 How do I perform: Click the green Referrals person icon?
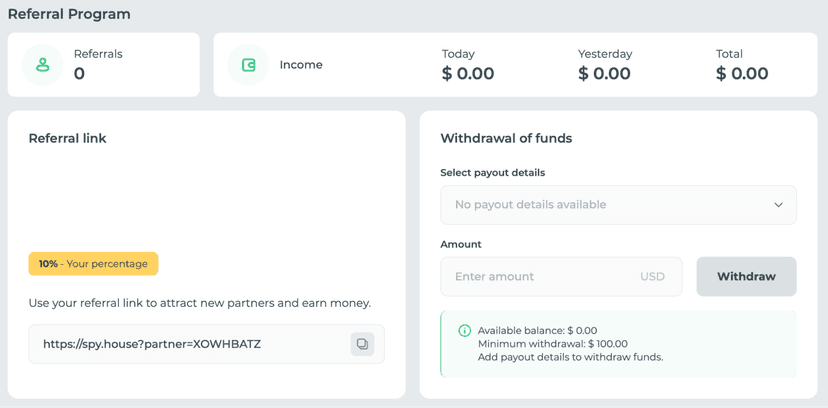click(42, 65)
